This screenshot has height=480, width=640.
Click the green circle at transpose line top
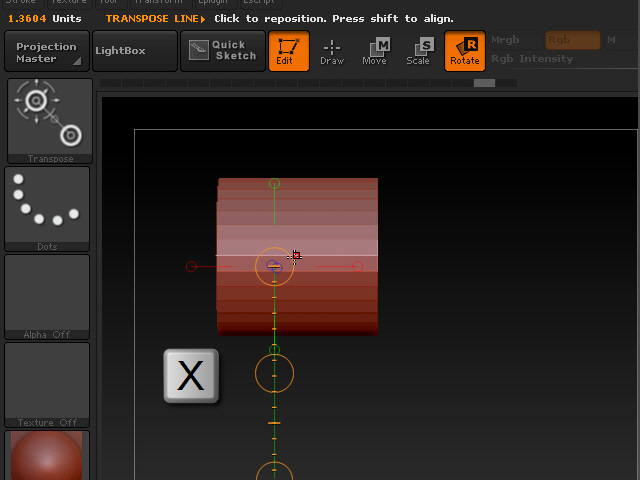[x=275, y=184]
